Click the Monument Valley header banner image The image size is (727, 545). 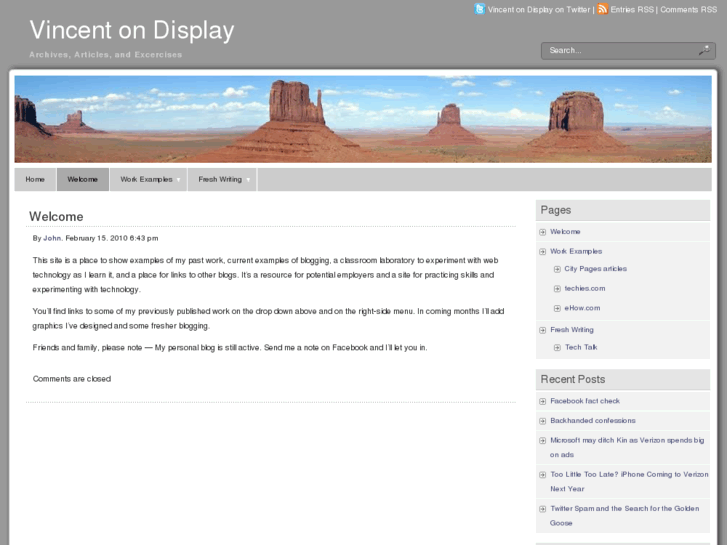click(x=363, y=119)
